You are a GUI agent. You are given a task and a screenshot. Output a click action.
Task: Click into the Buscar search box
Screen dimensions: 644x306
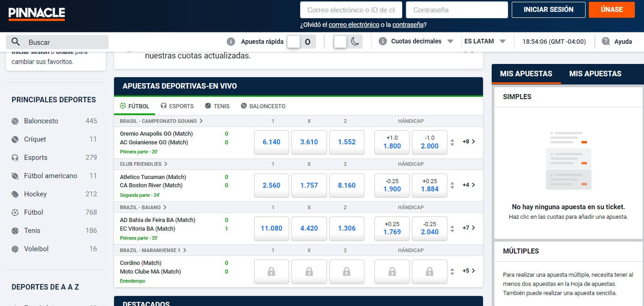[57, 42]
